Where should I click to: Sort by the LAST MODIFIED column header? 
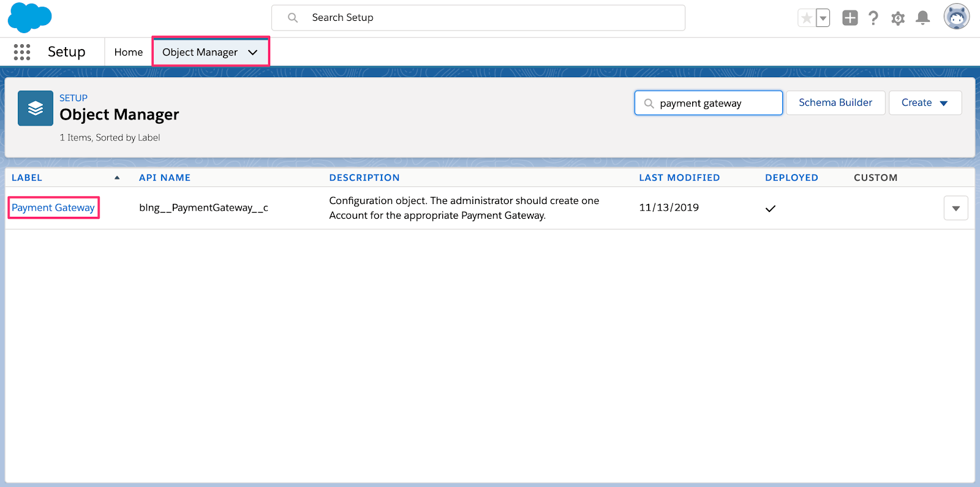(679, 178)
